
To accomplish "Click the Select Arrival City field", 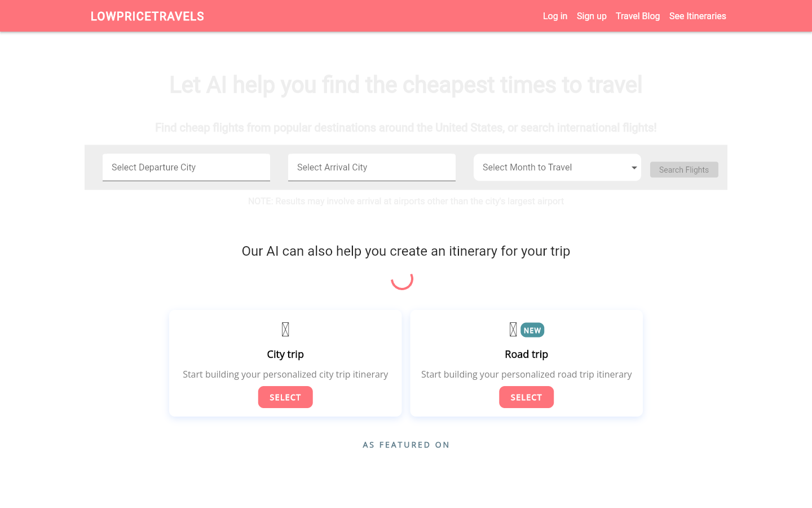I will click(x=372, y=167).
